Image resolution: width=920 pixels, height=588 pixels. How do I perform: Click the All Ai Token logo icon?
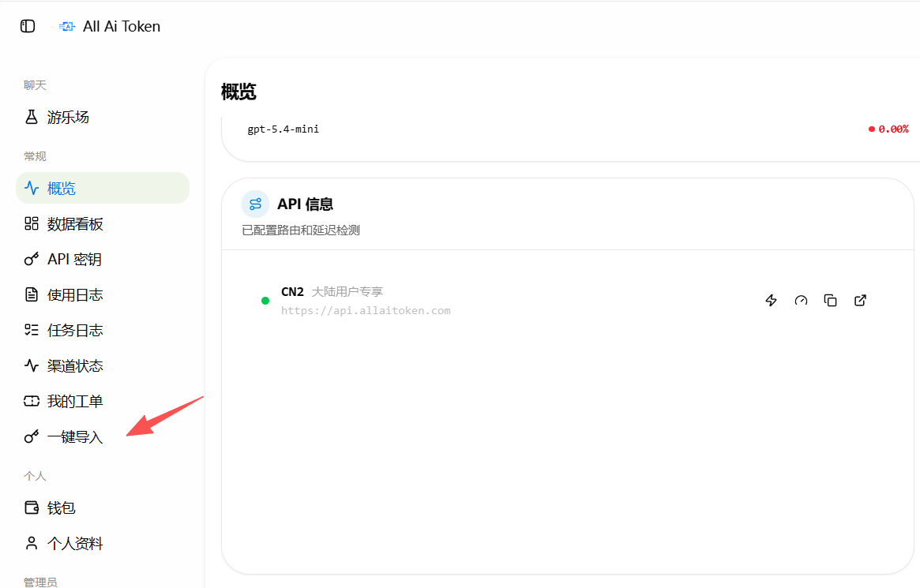click(x=67, y=26)
